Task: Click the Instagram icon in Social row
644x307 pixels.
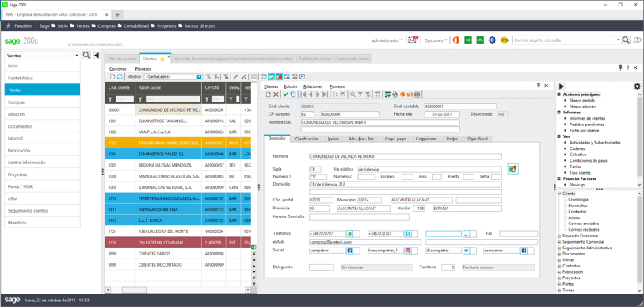Action: 408,250
